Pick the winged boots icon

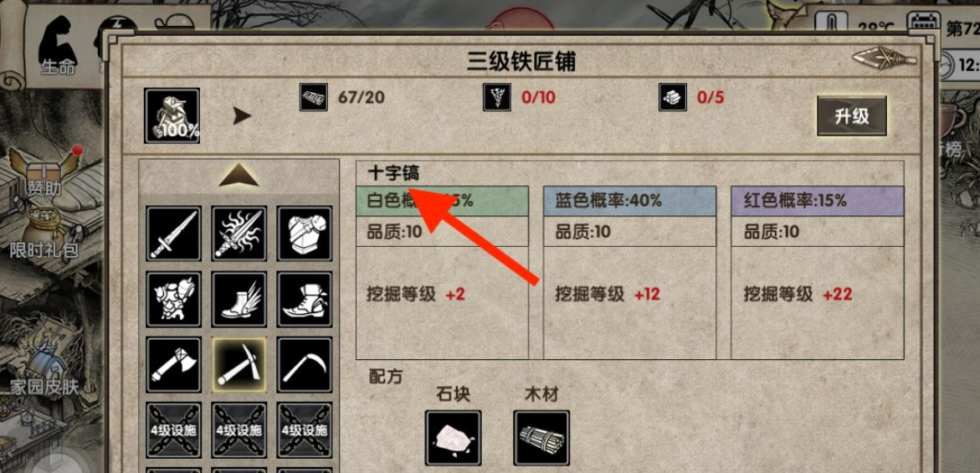point(239,300)
